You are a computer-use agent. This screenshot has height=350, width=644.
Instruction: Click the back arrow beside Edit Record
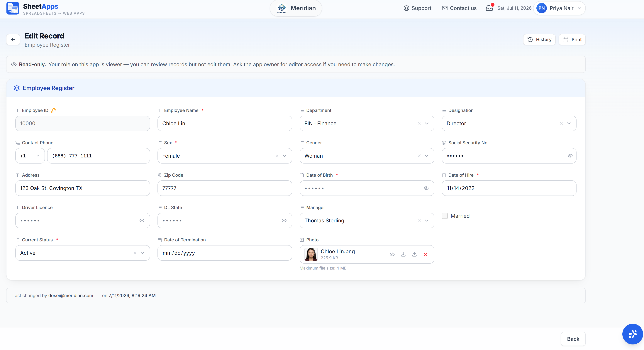13,40
